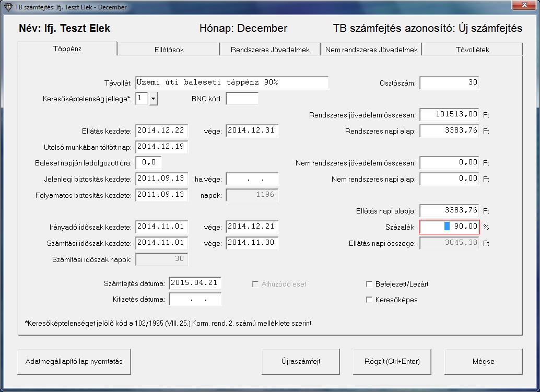Save with Rögzít (Ctrl+Enter) button
This screenshot has width=540, height=392.
point(392,361)
